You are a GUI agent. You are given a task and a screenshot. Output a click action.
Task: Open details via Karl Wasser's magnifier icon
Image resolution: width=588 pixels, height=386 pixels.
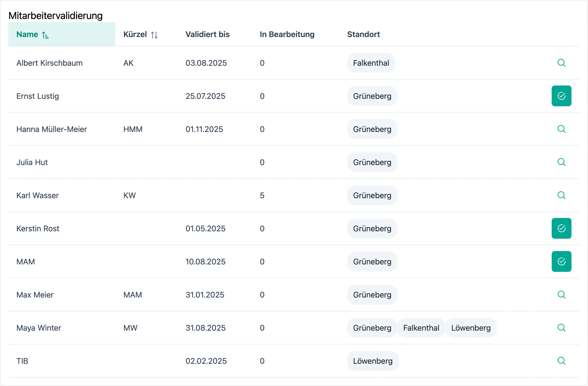pos(561,195)
